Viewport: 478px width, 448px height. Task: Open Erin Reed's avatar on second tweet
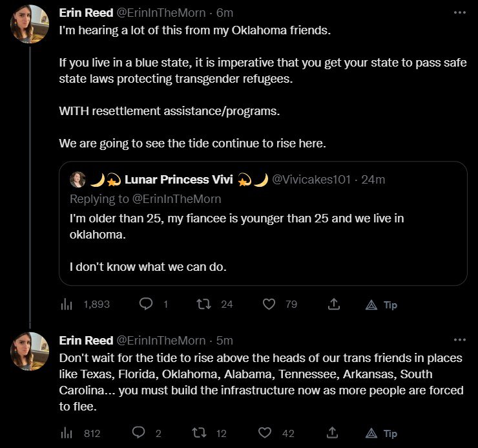30,351
